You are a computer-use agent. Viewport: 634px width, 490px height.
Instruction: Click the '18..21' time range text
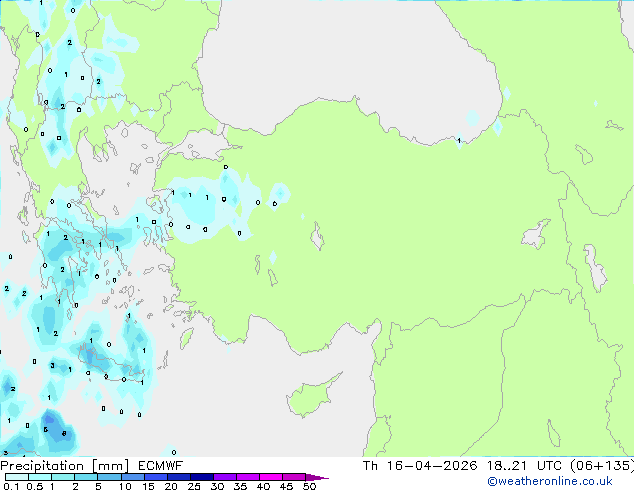(x=507, y=466)
